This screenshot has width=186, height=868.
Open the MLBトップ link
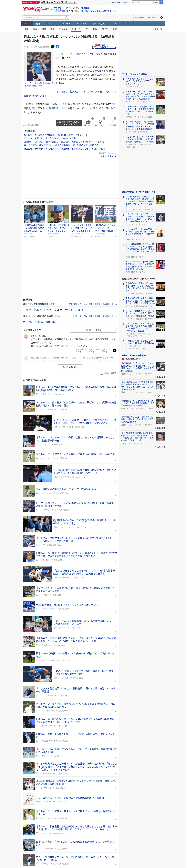point(77,316)
